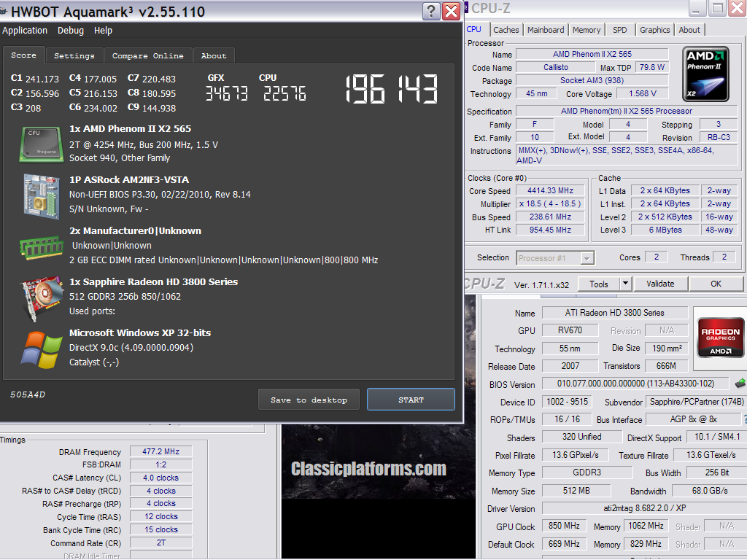Click the HT Link value 954.45 MHz
This screenshot has width=747, height=560.
point(550,230)
